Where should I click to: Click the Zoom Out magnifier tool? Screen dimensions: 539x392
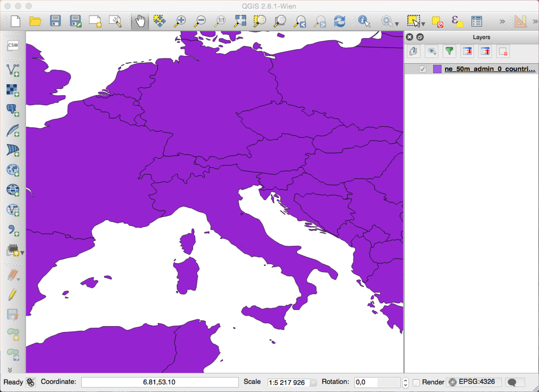coord(200,22)
